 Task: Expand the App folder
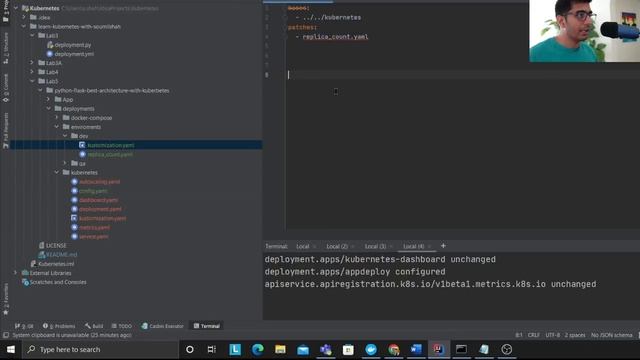pos(48,99)
